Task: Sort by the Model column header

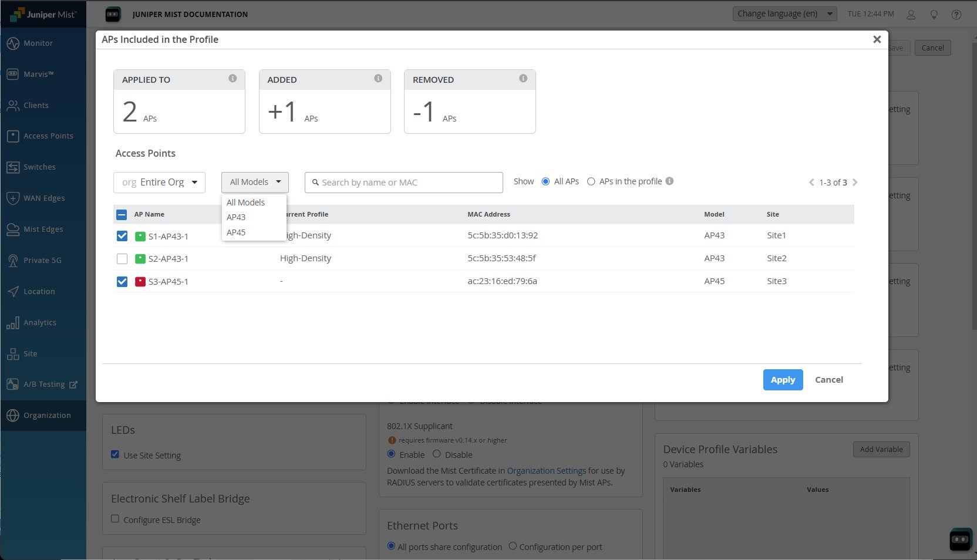Action: click(x=714, y=214)
